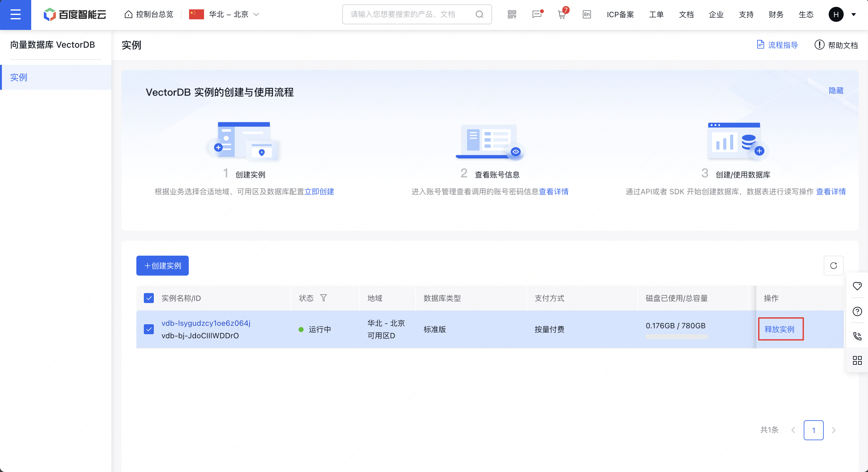Screen dimensions: 868x472
Task: Click the 运行中 status text
Action: click(320, 329)
